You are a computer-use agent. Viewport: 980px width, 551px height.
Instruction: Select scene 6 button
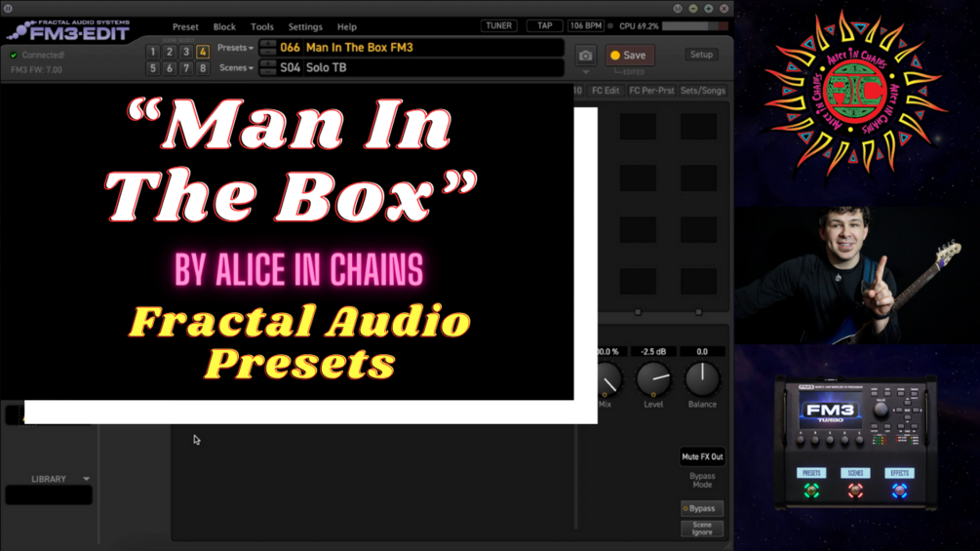170,68
